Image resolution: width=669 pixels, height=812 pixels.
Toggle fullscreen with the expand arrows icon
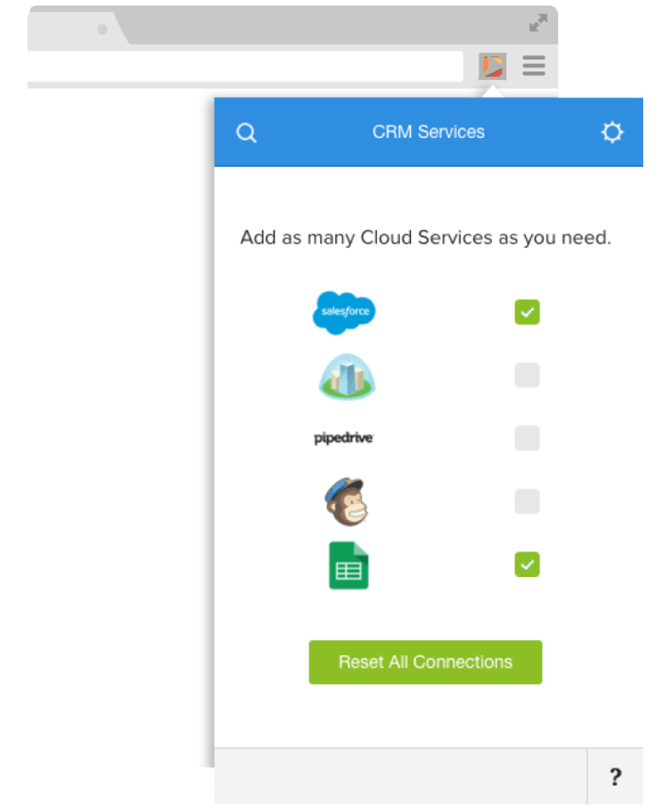click(538, 23)
